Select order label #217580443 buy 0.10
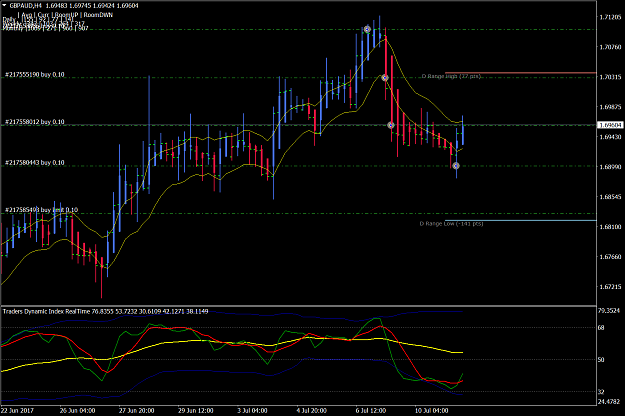This screenshot has height=416, width=625. (35, 163)
